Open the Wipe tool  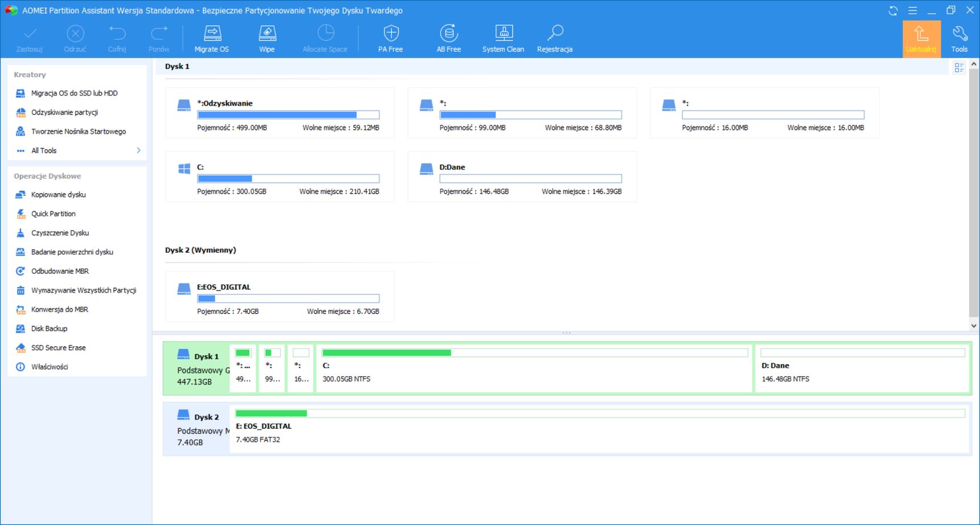pos(267,39)
